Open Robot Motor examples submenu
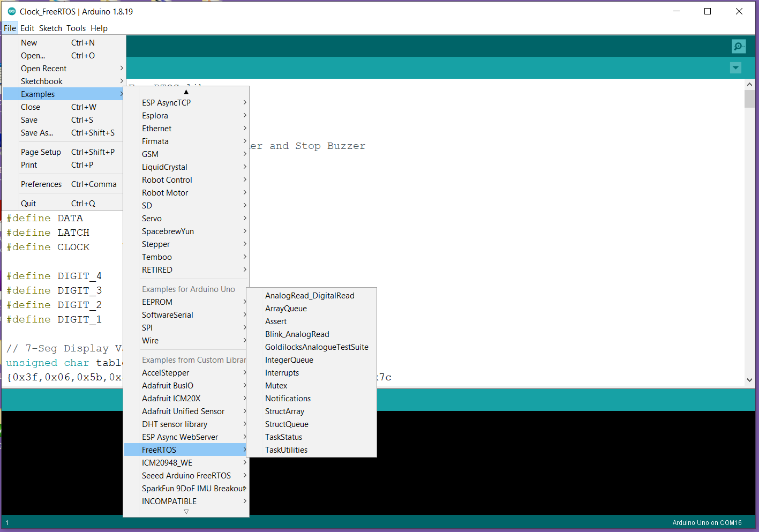The width and height of the screenshot is (759, 532). click(x=186, y=193)
